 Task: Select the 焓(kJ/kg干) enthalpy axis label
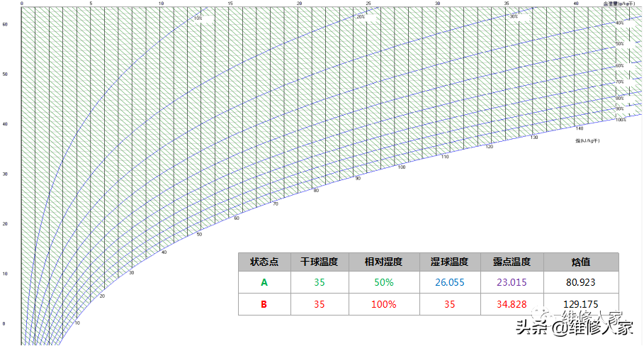click(x=587, y=140)
